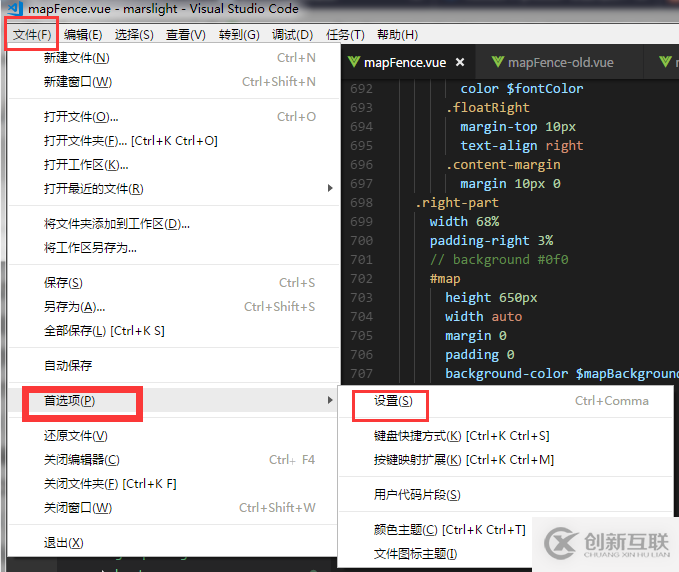Choose 将文件夹添加到工作区(D)... entry
Image resolution: width=679 pixels, height=572 pixels.
point(173,224)
